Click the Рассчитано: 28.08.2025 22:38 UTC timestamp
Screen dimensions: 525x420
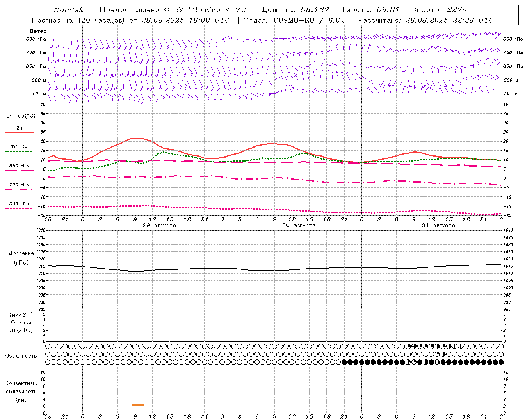[426, 20]
